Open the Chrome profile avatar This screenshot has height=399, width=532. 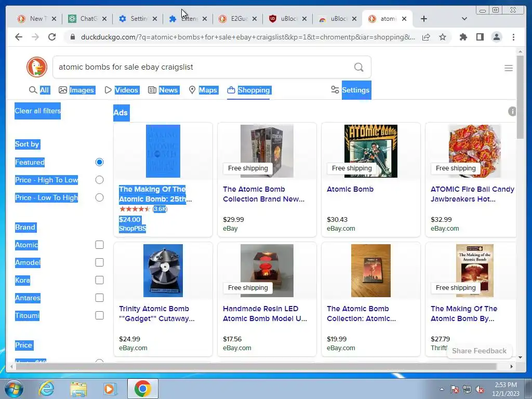click(496, 37)
